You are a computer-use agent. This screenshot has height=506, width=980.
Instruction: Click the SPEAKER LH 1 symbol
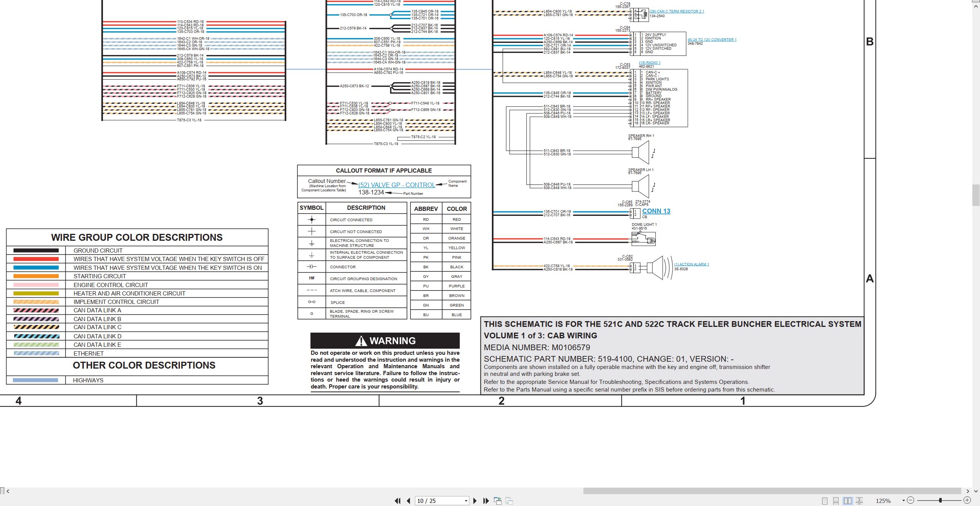pos(641,186)
